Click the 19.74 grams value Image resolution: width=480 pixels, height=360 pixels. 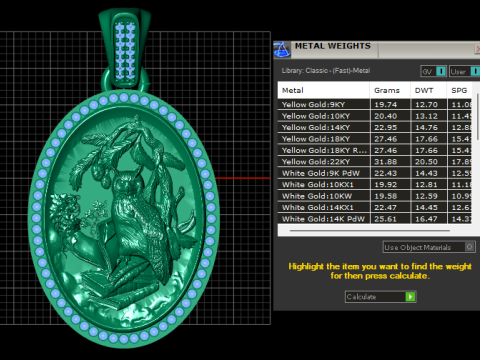pos(386,105)
